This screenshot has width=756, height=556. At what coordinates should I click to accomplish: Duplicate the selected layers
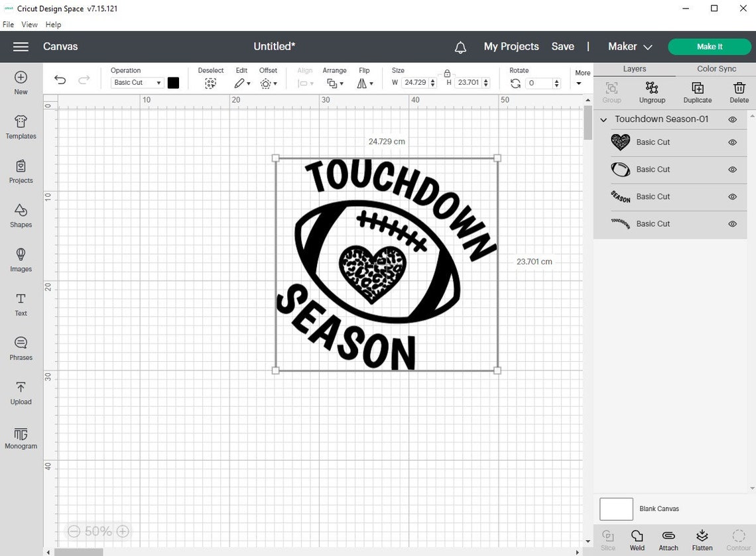coord(697,91)
